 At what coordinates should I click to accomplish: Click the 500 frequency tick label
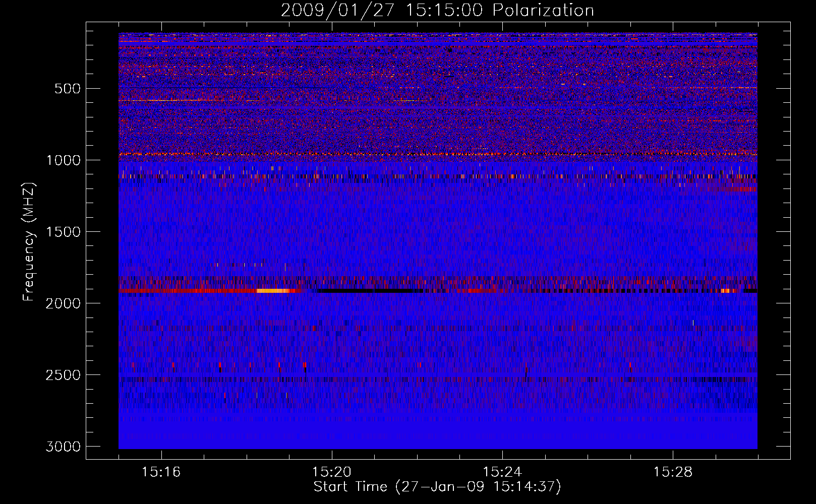[x=68, y=89]
